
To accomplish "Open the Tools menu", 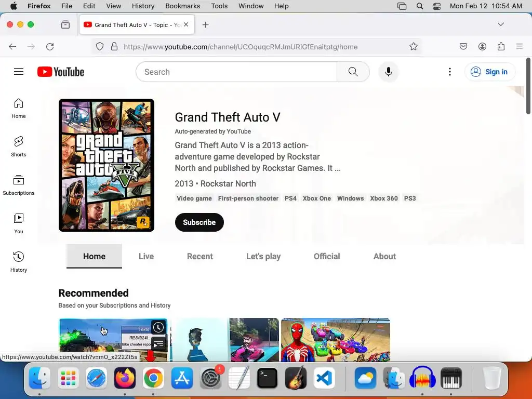I will click(219, 6).
